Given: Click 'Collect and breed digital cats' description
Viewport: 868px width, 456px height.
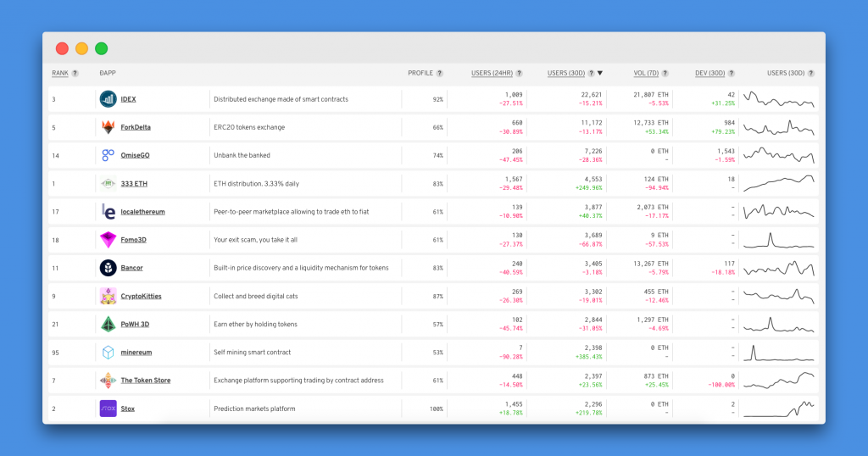Looking at the screenshot, I should click(x=256, y=296).
